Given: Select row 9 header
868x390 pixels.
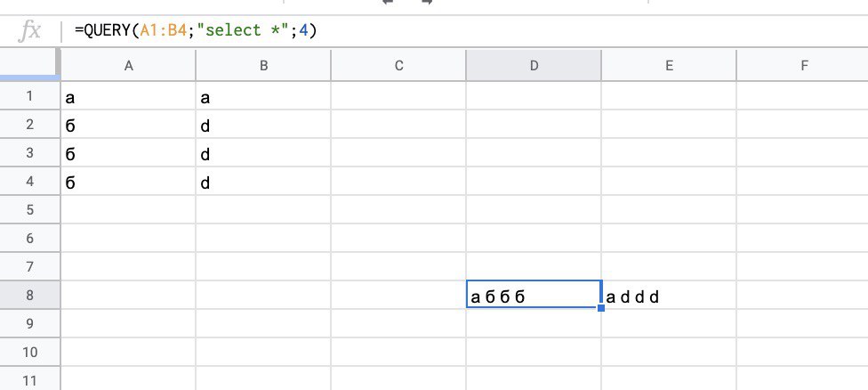Looking at the screenshot, I should pos(30,324).
